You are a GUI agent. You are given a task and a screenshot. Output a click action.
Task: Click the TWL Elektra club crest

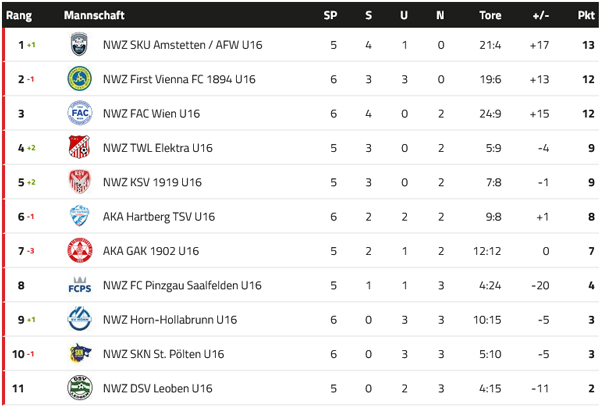point(79,148)
